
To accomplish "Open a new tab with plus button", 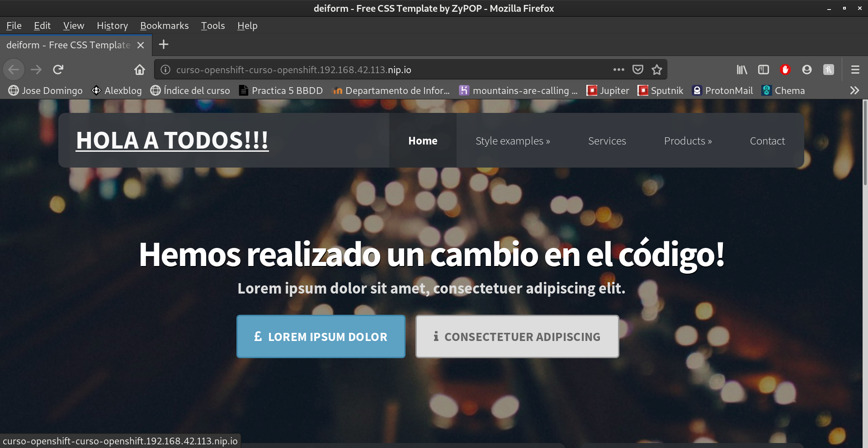I will [x=164, y=45].
